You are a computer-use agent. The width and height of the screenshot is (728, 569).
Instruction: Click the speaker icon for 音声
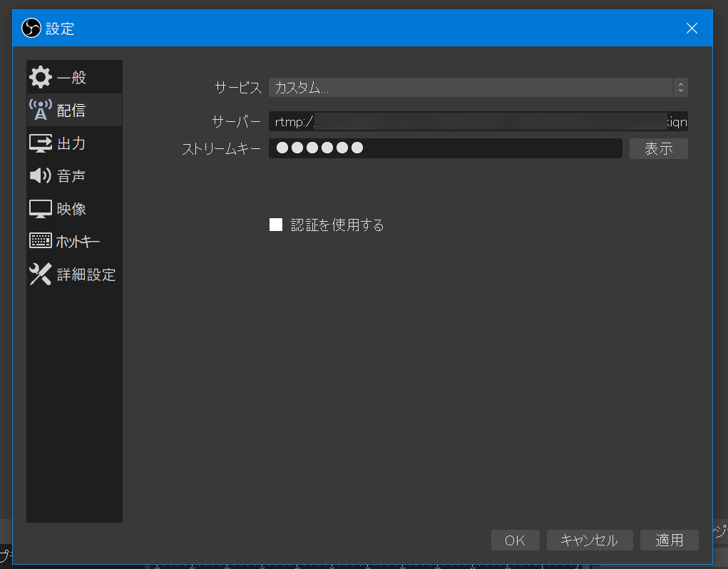[x=41, y=175]
